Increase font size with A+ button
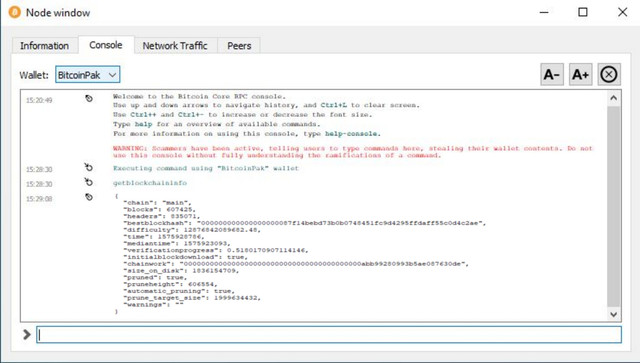Viewport: 640px width, 363px height. point(580,74)
